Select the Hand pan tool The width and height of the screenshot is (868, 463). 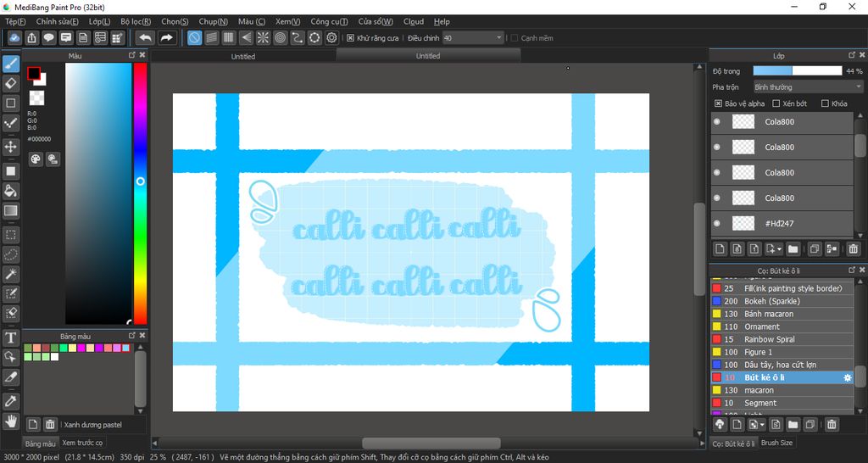(10, 421)
